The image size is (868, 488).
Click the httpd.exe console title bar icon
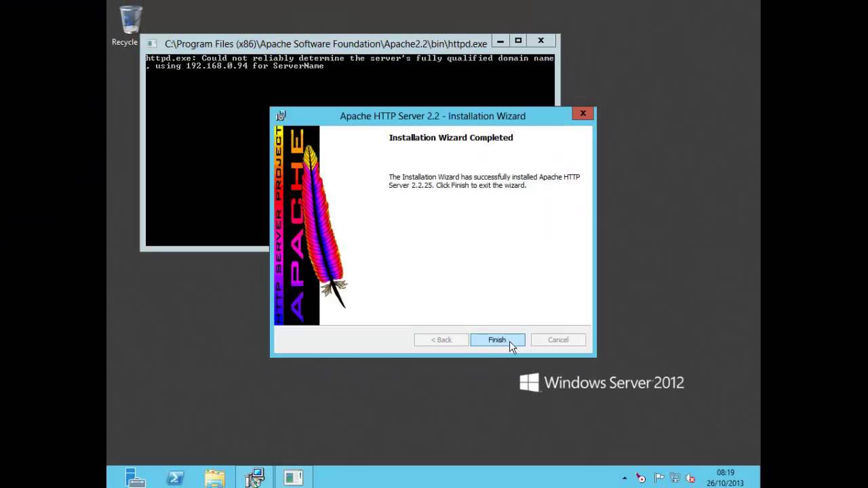(152, 43)
